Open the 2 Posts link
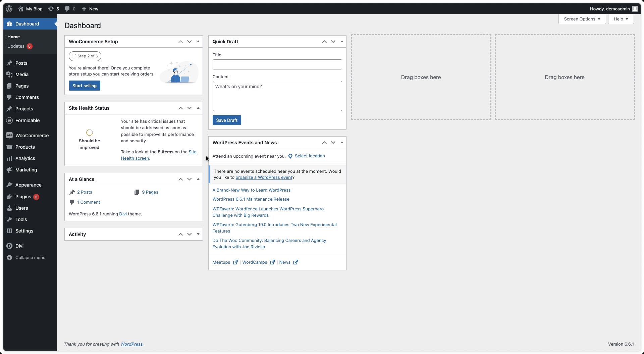 [85, 192]
